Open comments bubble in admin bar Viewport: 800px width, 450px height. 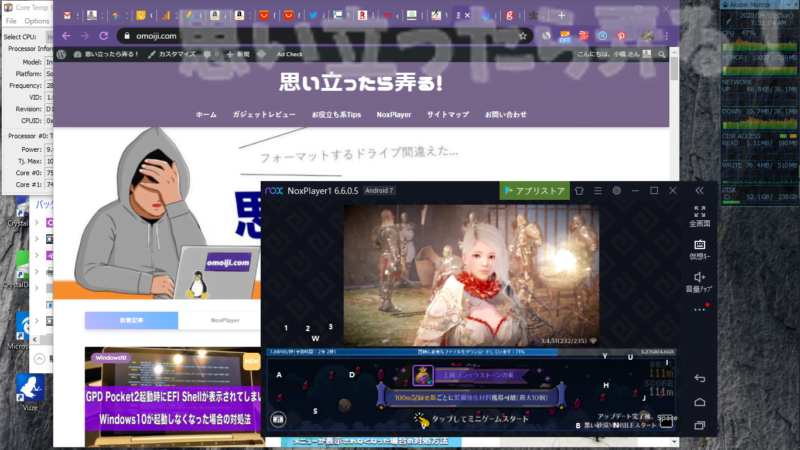[x=211, y=54]
